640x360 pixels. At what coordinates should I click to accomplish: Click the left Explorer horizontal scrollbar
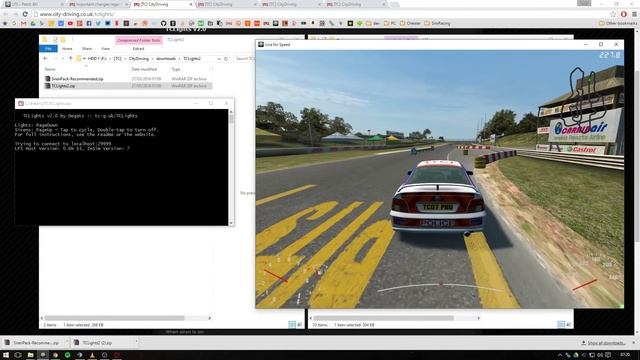[115, 318]
